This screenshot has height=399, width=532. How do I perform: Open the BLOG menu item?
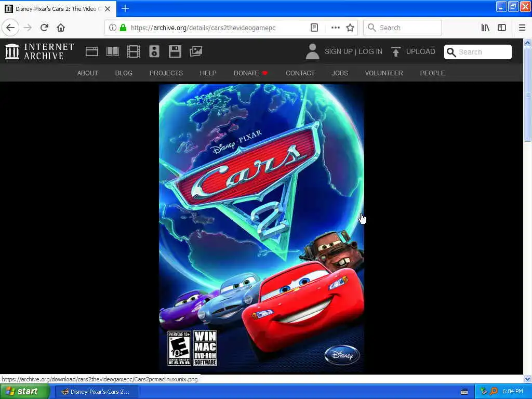pyautogui.click(x=124, y=73)
